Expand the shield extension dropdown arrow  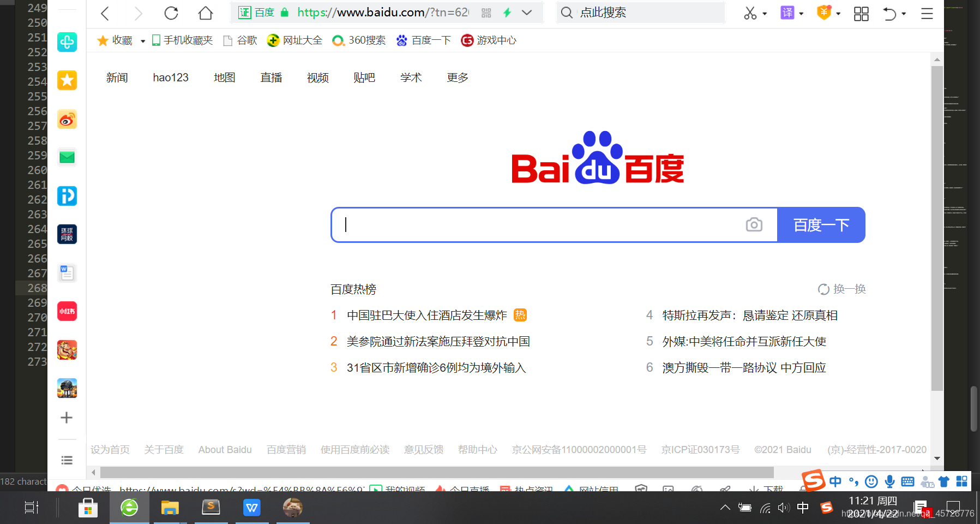(838, 14)
